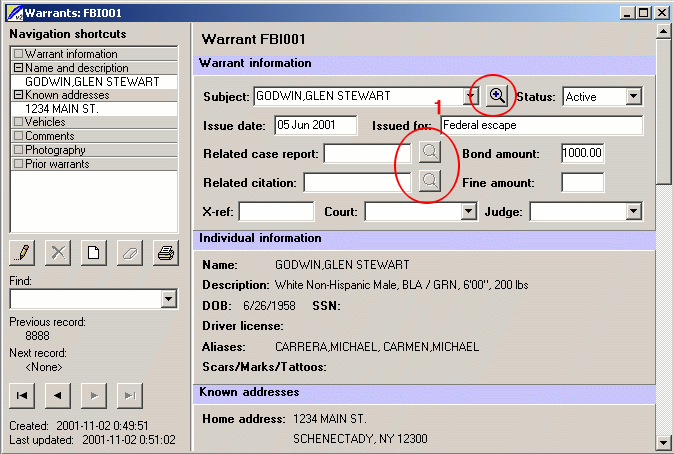674x454 pixels.
Task: Go to the previous record
Action: click(x=58, y=395)
